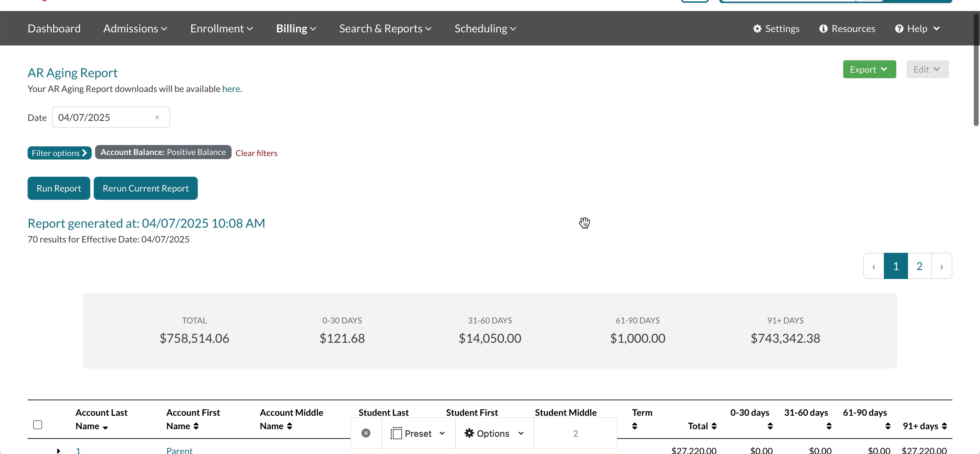
Task: Click the Clear filters link
Action: (256, 153)
